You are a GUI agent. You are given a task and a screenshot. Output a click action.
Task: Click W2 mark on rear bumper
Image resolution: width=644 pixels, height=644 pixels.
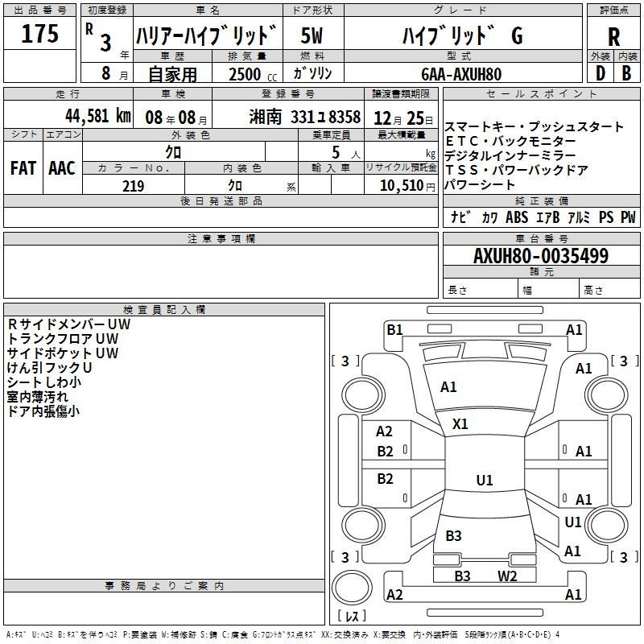[508, 576]
